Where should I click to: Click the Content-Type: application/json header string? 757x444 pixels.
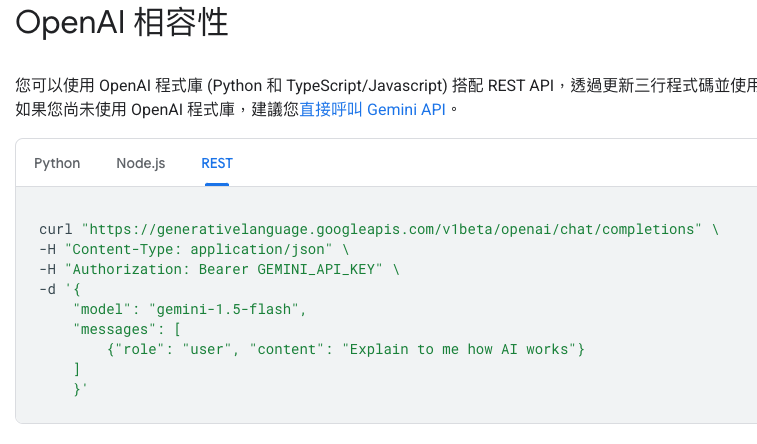coord(198,250)
